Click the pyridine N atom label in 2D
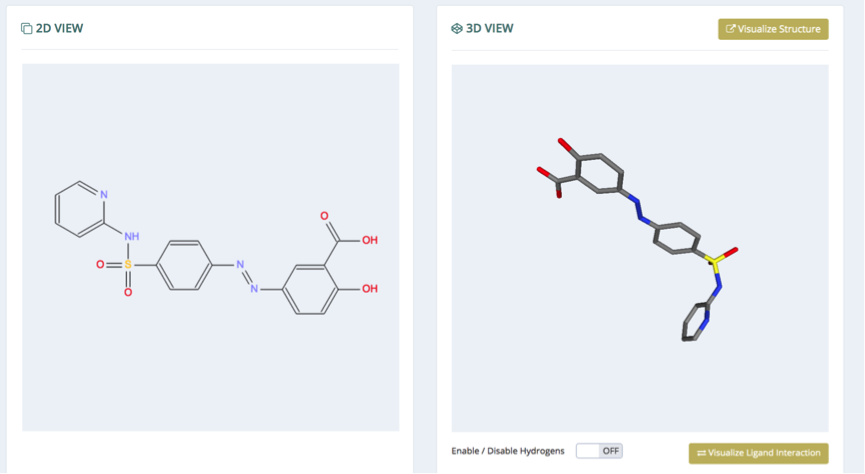The image size is (865, 474). 104,194
